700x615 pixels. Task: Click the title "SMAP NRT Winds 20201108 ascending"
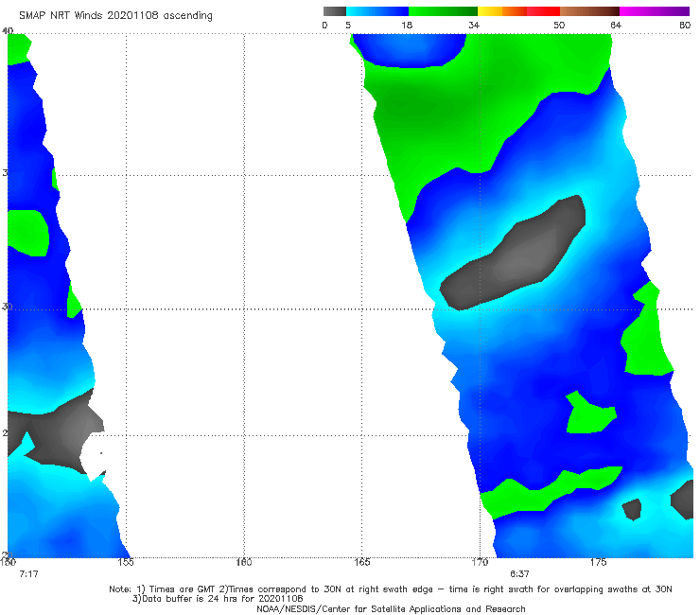(115, 15)
